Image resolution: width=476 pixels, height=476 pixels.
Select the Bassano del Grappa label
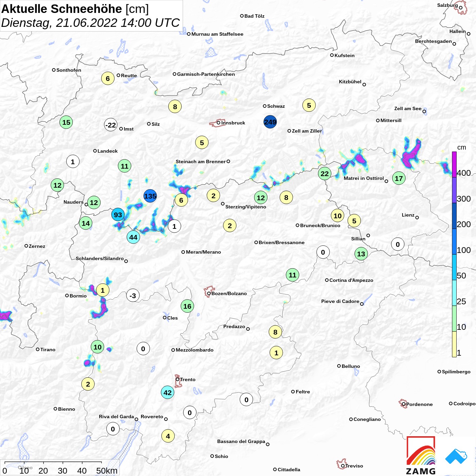241,441
